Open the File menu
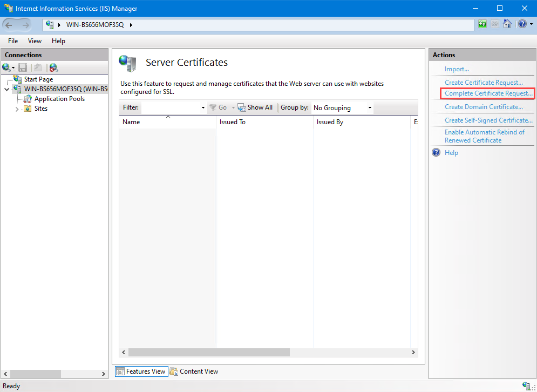This screenshot has width=537, height=392. tap(13, 41)
